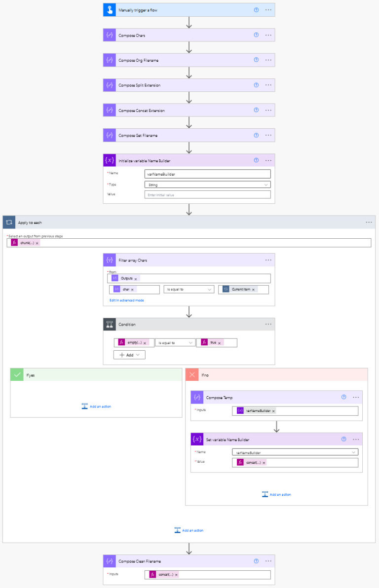Click the Initialize variable Name Builder icon
Viewport: 379px width, 588px height.
click(109, 160)
